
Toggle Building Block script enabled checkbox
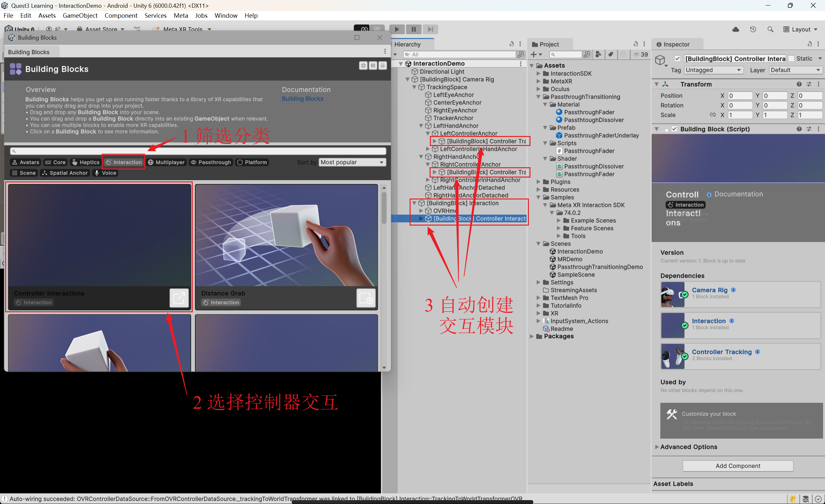pyautogui.click(x=674, y=129)
